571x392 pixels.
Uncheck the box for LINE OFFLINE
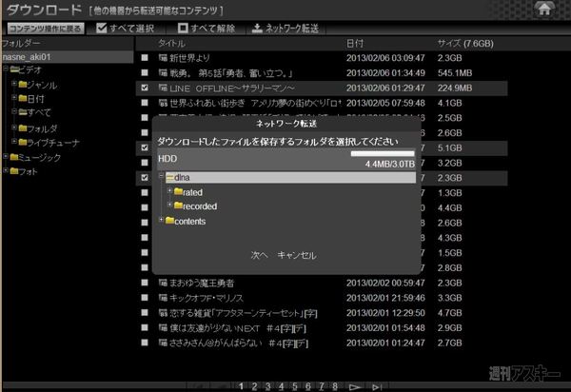(145, 88)
